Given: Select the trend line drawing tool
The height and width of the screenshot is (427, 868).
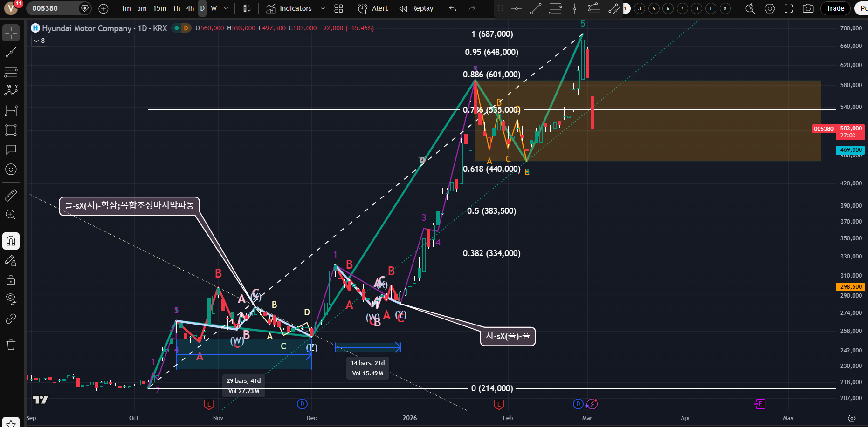Looking at the screenshot, I should pyautogui.click(x=11, y=53).
